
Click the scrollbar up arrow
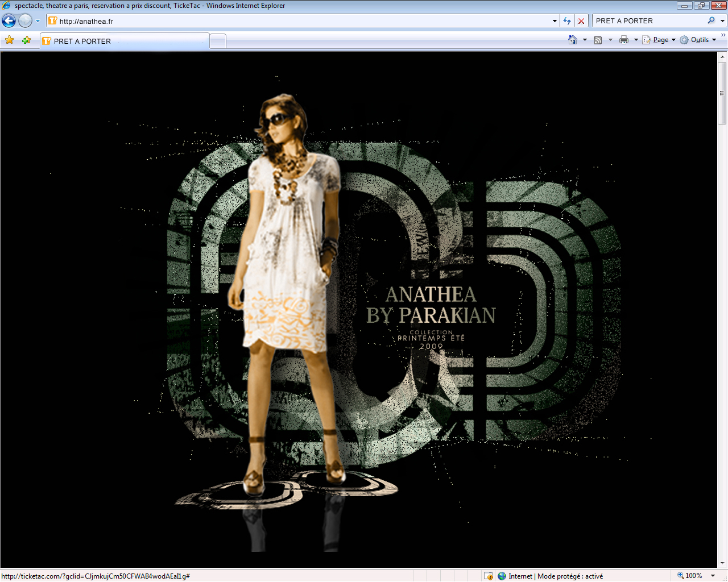[722, 57]
